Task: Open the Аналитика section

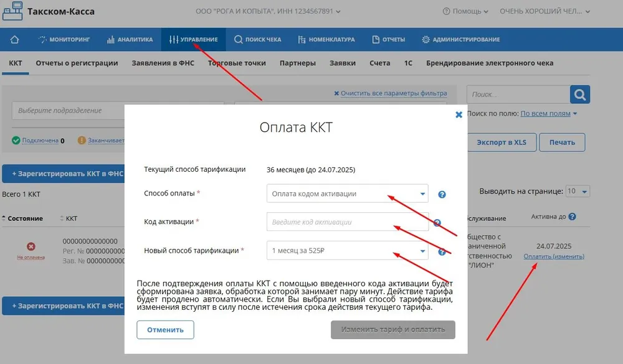Action: coord(130,39)
